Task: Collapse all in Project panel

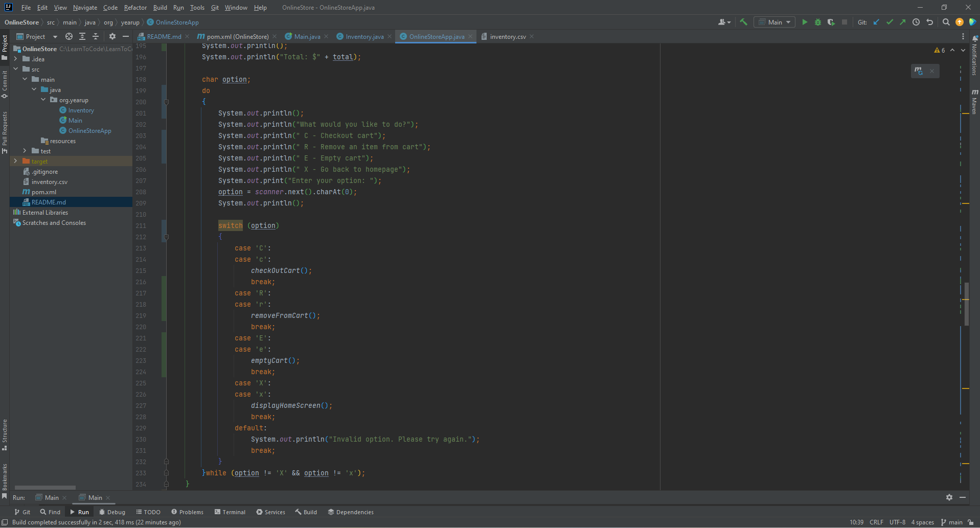Action: click(96, 36)
